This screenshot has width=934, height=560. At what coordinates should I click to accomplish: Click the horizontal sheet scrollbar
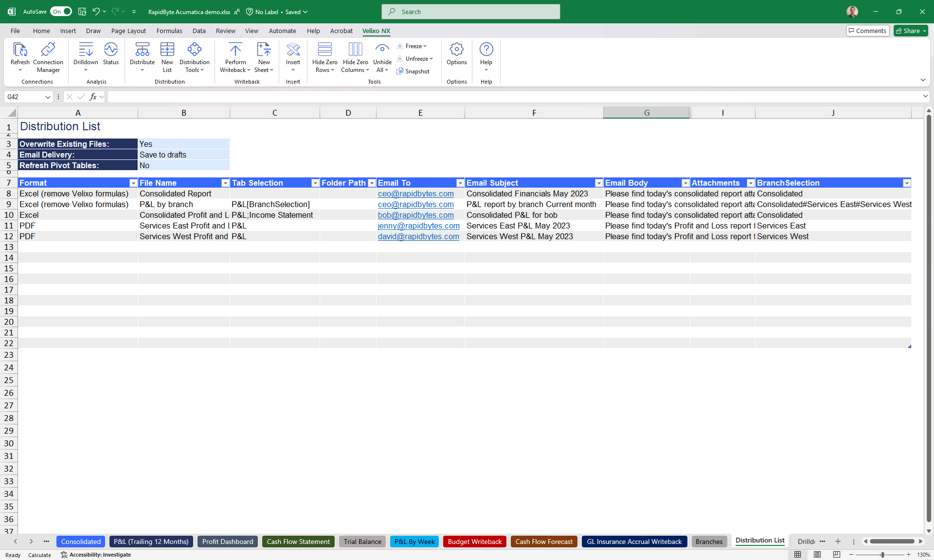click(x=893, y=541)
